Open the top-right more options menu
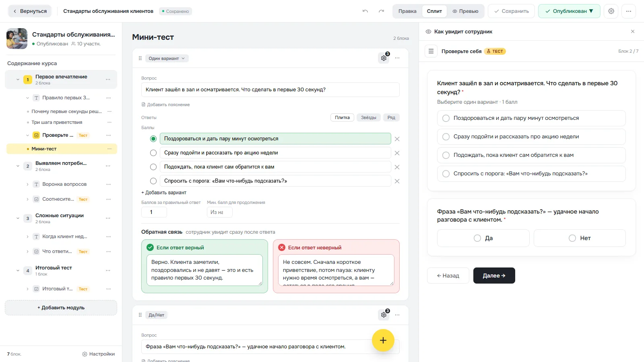Viewport: 644px width, 362px height. click(x=629, y=11)
